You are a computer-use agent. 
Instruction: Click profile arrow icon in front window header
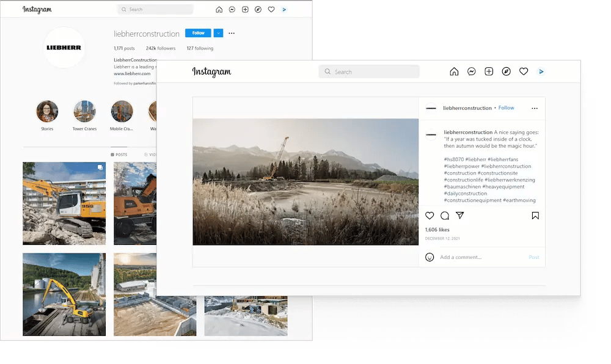click(541, 71)
